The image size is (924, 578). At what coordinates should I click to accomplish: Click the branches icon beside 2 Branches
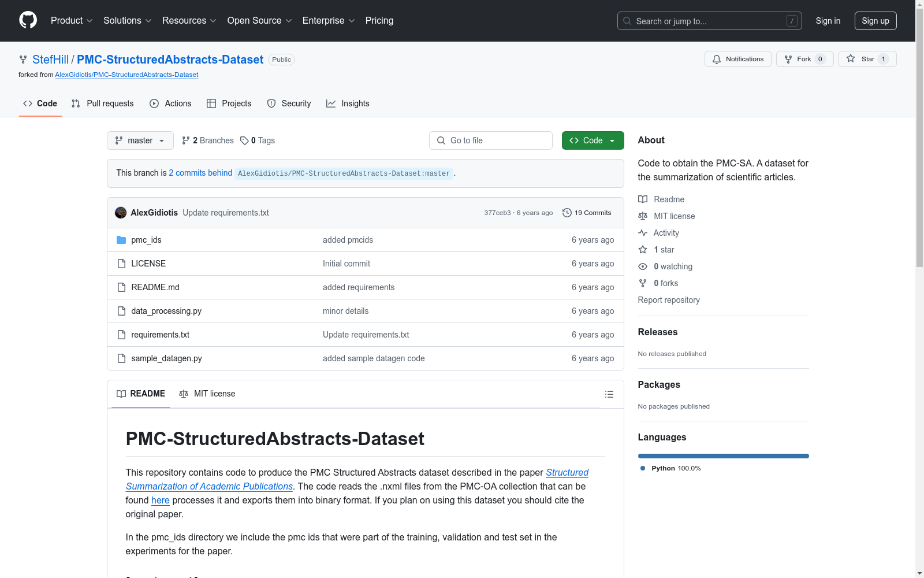(x=186, y=140)
